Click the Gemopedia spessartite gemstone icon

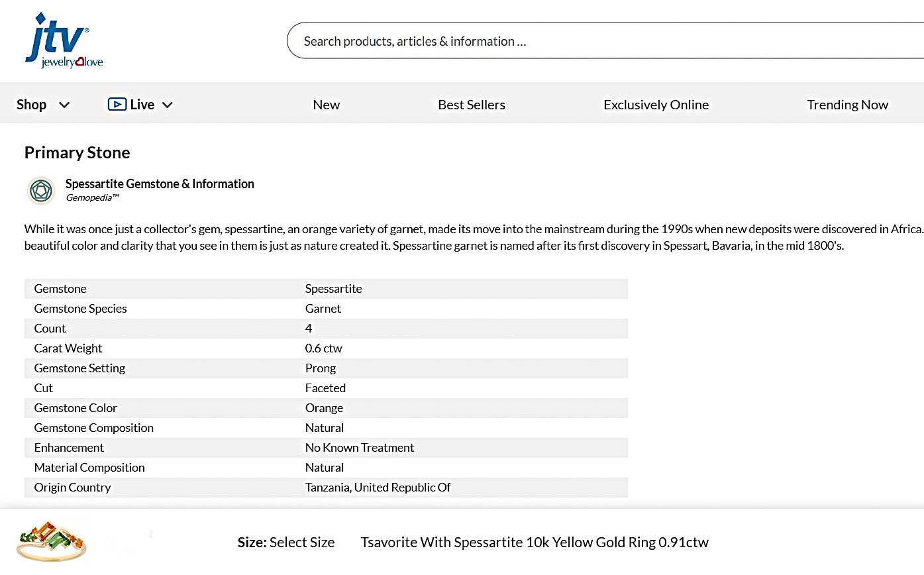[41, 191]
